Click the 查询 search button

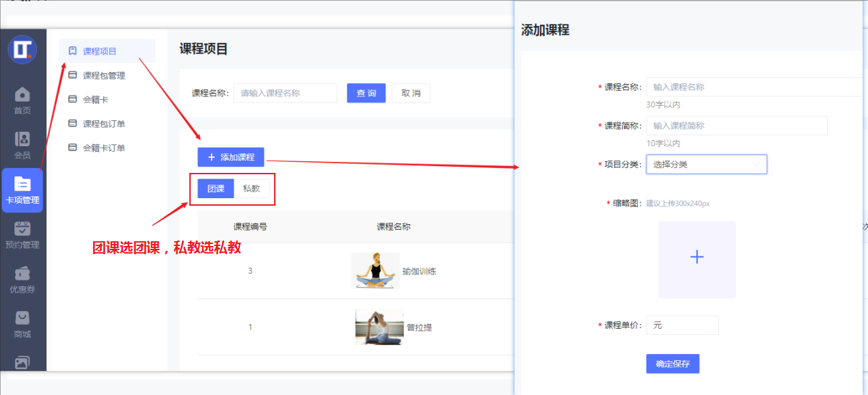tap(366, 93)
